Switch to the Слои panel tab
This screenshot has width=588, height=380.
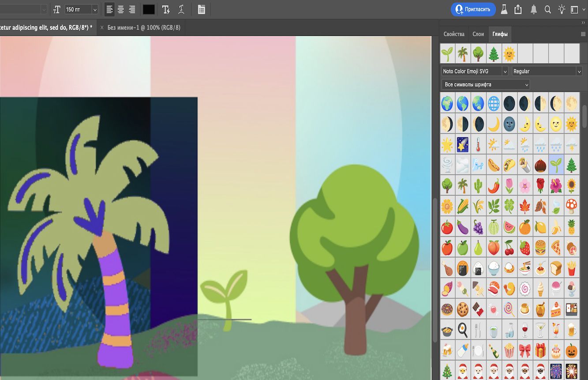pos(478,34)
